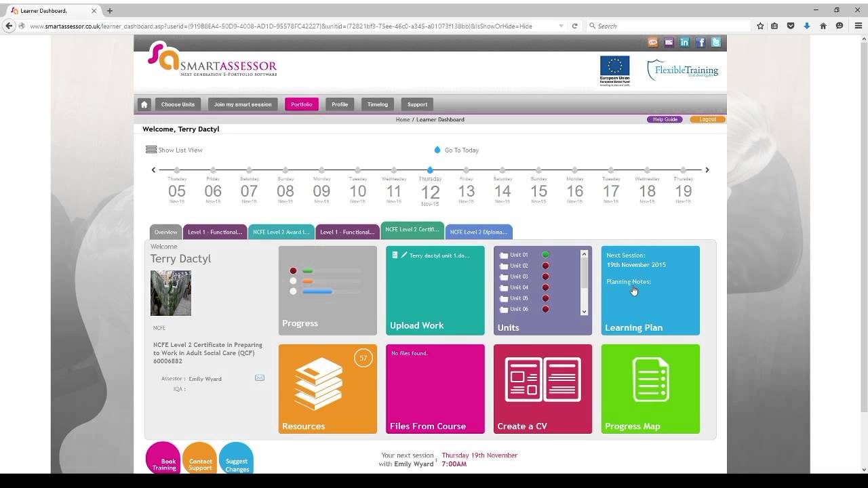868x488 pixels.
Task: Open the Facebook social icon
Action: tap(700, 42)
